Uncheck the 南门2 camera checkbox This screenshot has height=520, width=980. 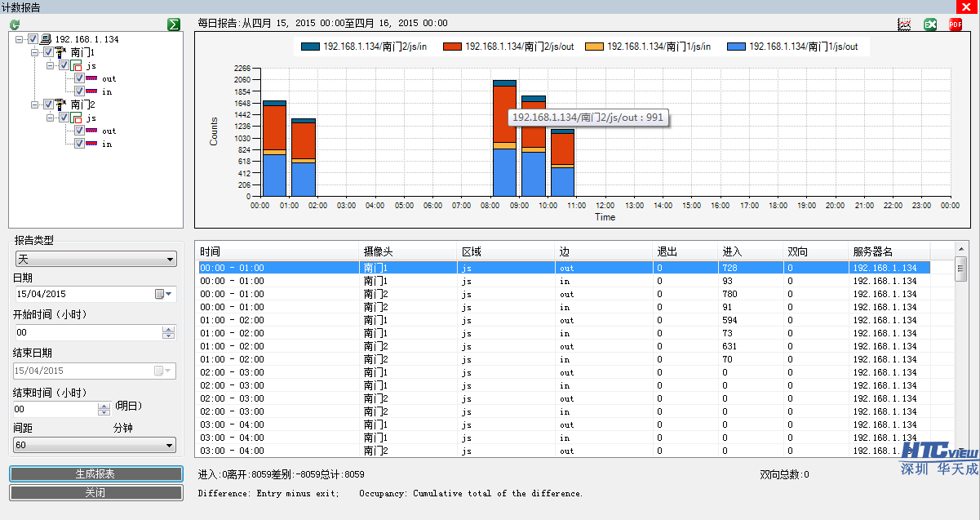[48, 104]
